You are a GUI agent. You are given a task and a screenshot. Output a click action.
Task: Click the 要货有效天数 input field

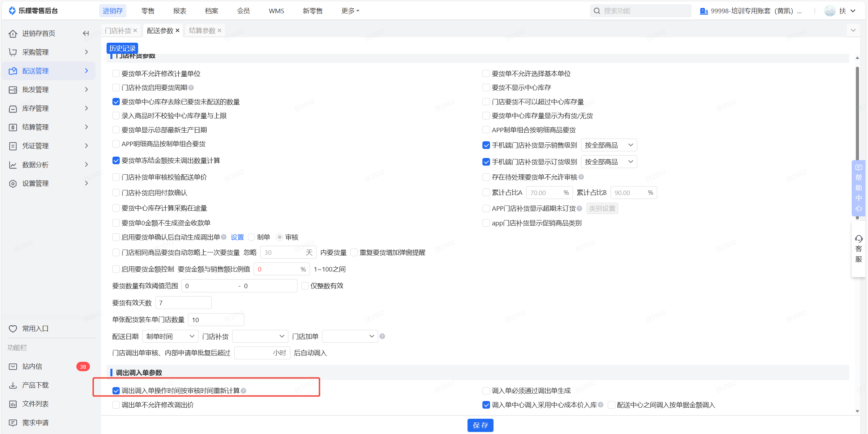pyautogui.click(x=183, y=303)
